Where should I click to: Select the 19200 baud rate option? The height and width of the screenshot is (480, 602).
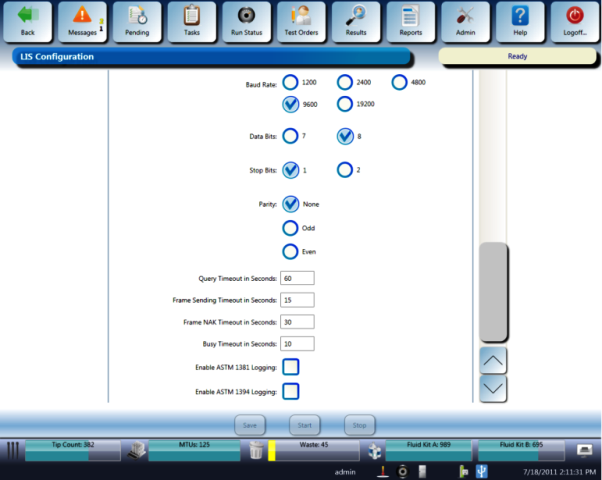(x=345, y=103)
